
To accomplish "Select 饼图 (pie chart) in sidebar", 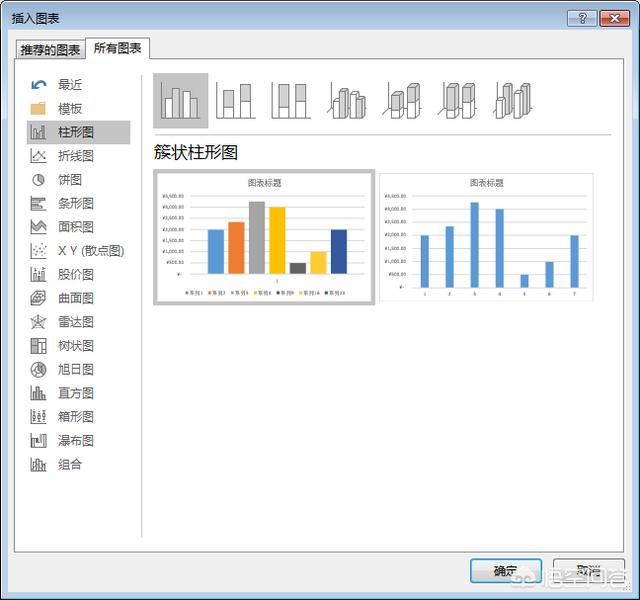I will (x=69, y=180).
